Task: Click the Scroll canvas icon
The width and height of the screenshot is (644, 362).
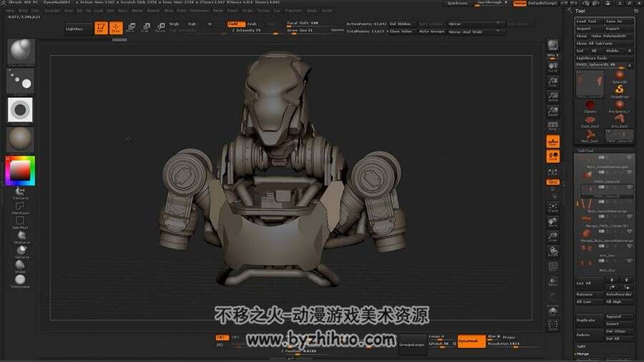Action: (x=553, y=67)
